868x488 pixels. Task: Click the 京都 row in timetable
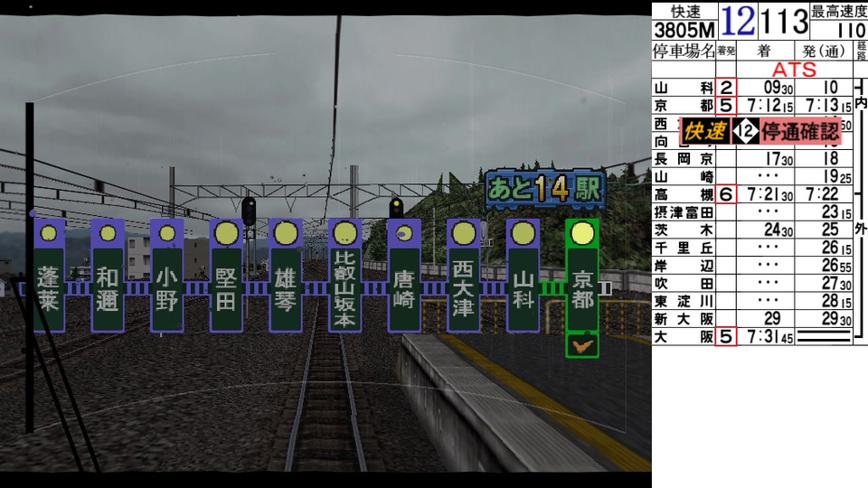pyautogui.click(x=753, y=105)
